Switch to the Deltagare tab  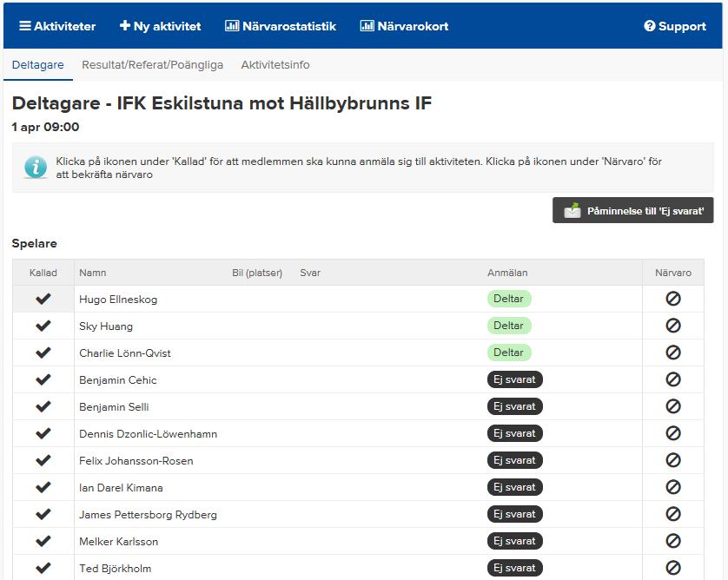pyautogui.click(x=38, y=65)
